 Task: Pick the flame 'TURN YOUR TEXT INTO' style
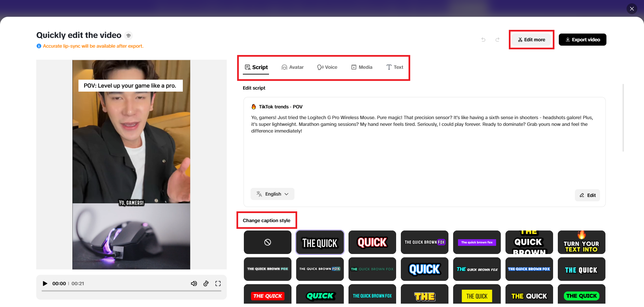point(582,242)
